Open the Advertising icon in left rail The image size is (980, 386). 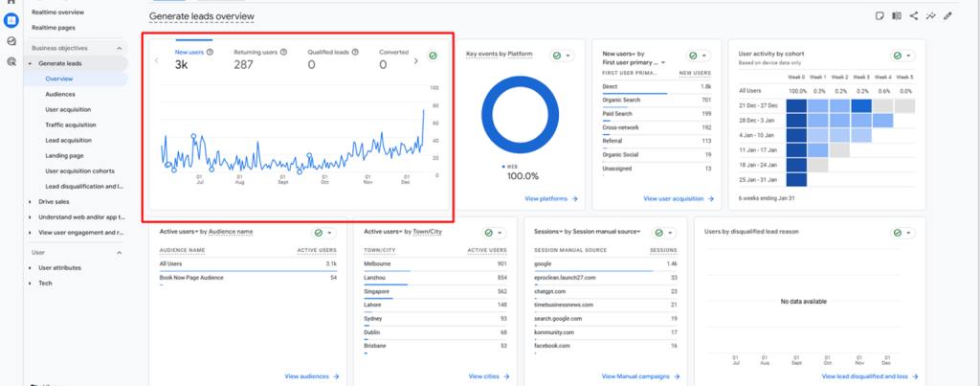pyautogui.click(x=11, y=61)
